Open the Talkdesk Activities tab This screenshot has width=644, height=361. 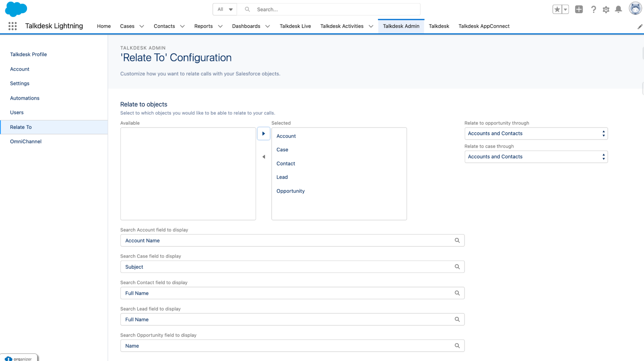342,26
